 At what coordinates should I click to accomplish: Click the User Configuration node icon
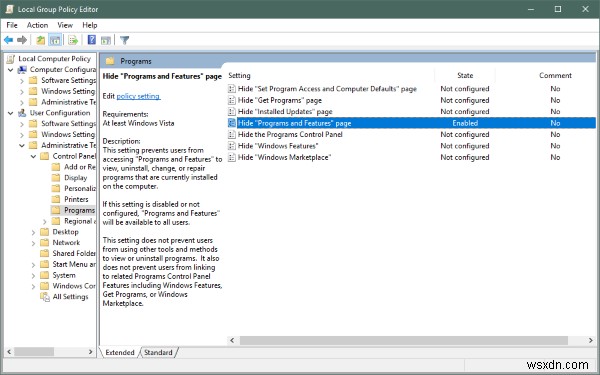click(23, 113)
